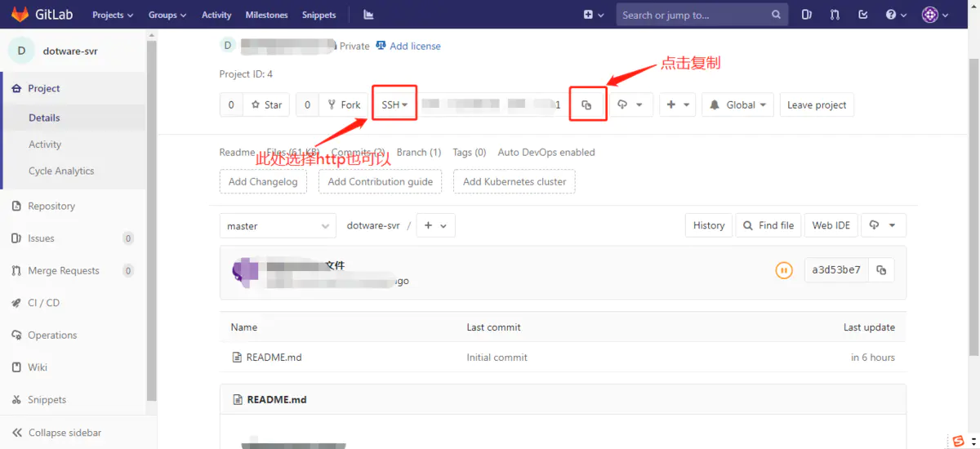Click Auto DevOps enabled link
The height and width of the screenshot is (449, 980).
[546, 152]
